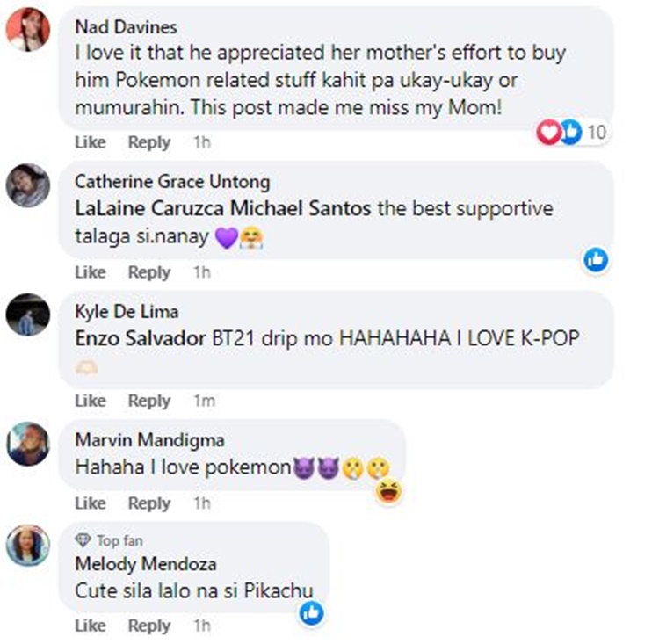Screen dimensions: 659x644
Task: Reply to Melody Mendoza's comment
Action: pos(148,626)
